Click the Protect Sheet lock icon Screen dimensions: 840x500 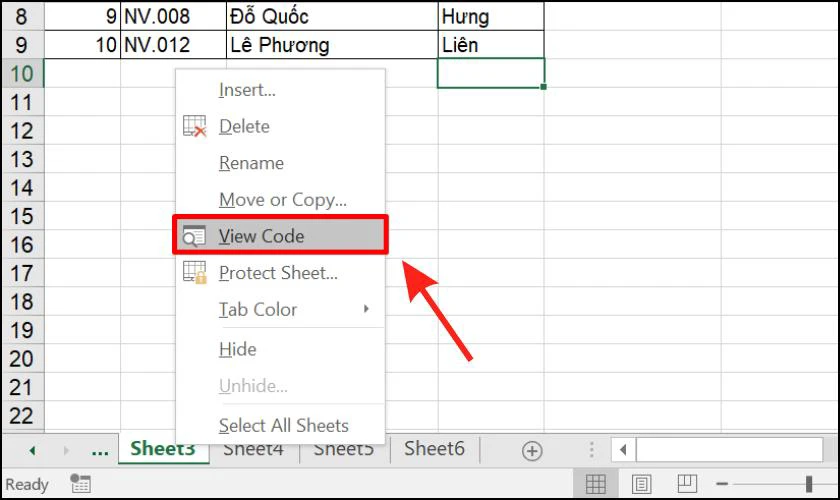coord(194,272)
